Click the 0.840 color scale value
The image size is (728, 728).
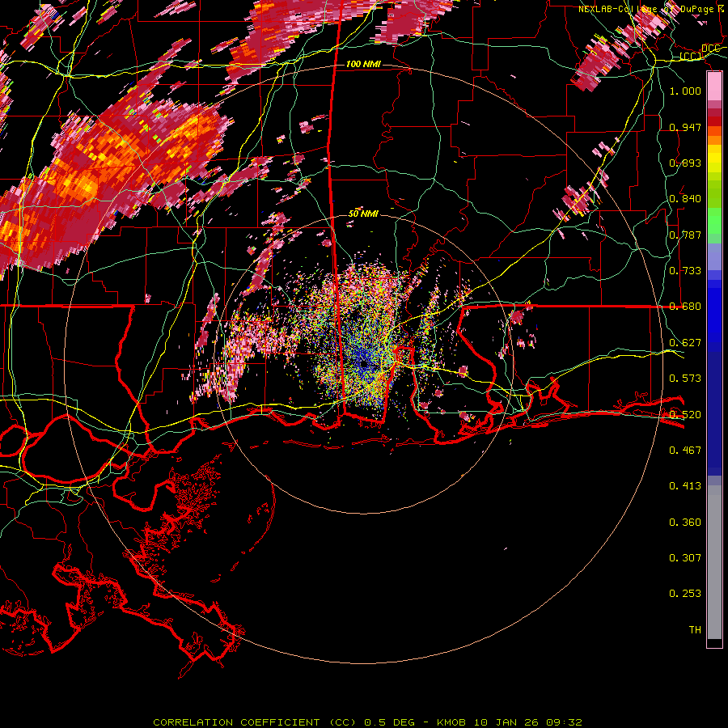[x=685, y=199]
